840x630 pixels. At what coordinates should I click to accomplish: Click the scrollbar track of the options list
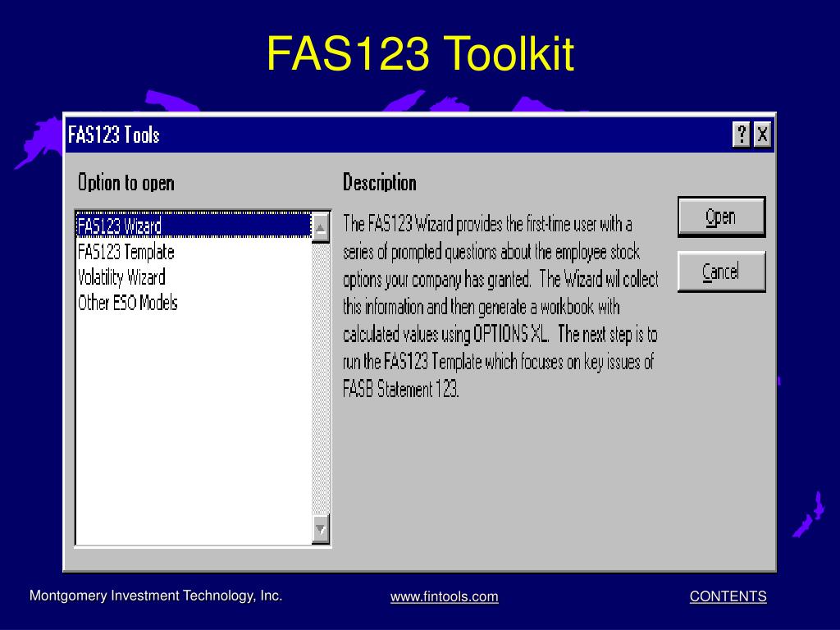tap(321, 378)
